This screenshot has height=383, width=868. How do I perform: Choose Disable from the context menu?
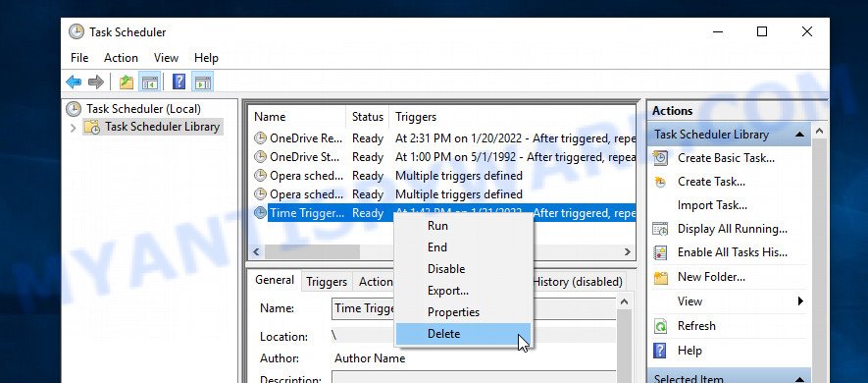[x=446, y=269]
